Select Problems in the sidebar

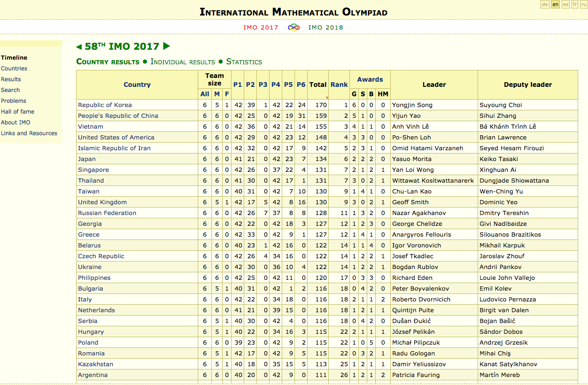pos(14,101)
